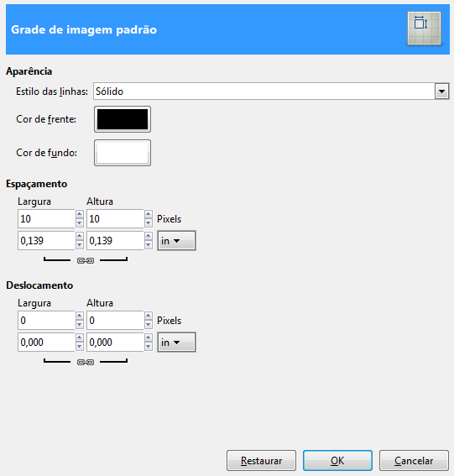Decrease Deslocamento Altura pixels value
This screenshot has height=476, width=454.
click(x=149, y=325)
